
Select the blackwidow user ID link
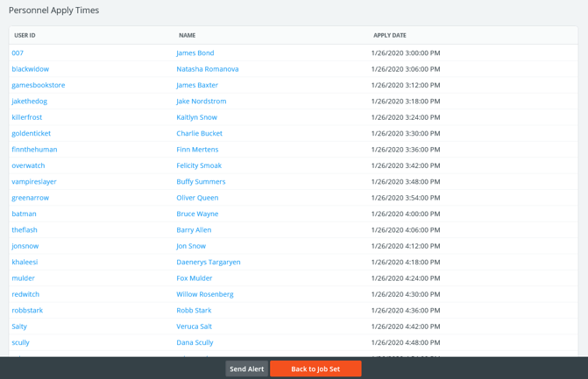(x=30, y=69)
